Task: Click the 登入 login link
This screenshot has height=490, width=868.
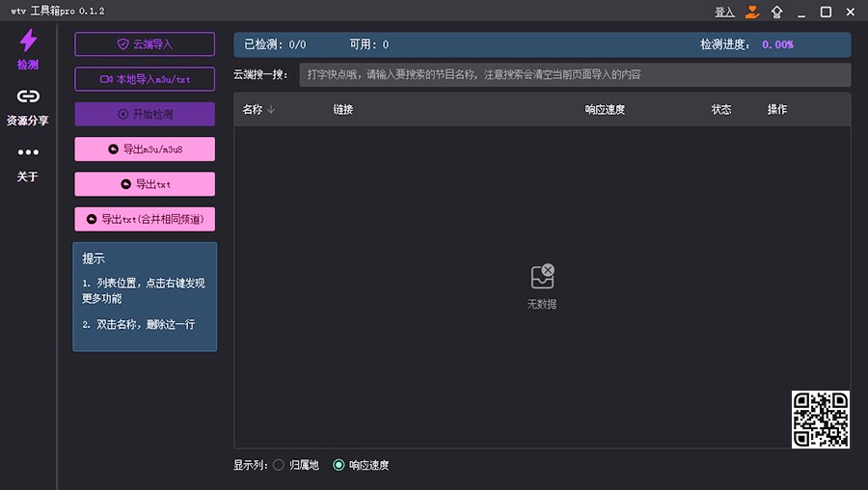Action: (724, 12)
